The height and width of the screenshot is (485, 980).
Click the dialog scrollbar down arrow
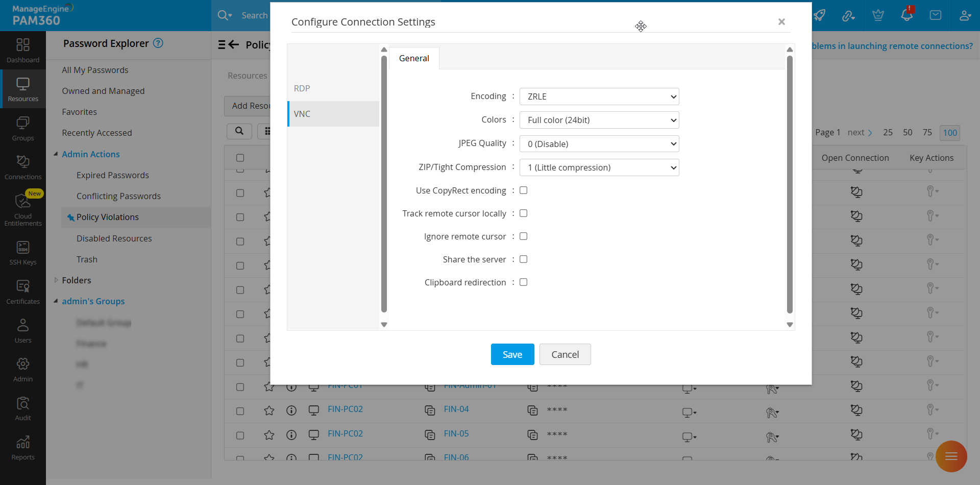(790, 325)
